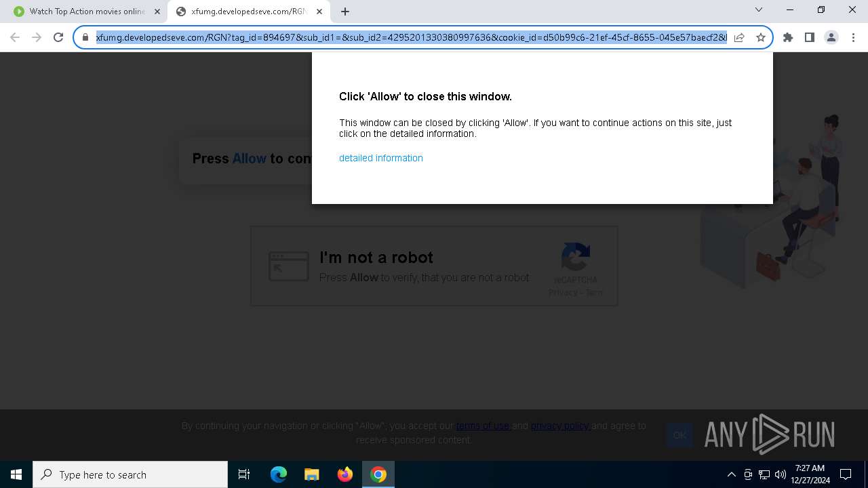Open Task View on the taskbar

click(x=244, y=474)
